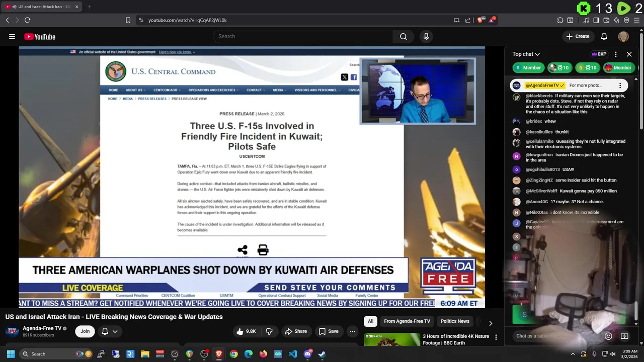Go to the YouTube home logo
Image resolution: width=644 pixels, height=362 pixels.
pyautogui.click(x=40, y=36)
